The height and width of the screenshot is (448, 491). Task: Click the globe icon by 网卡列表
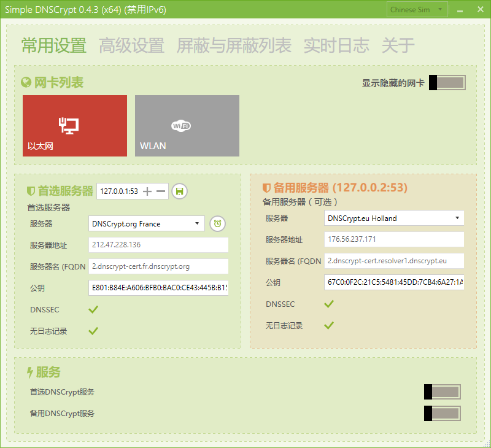[x=26, y=82]
